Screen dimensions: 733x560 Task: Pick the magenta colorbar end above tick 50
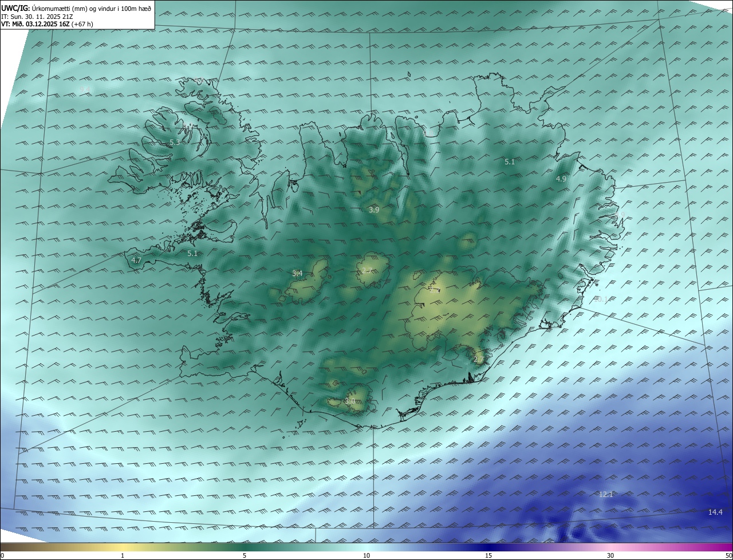(728, 547)
